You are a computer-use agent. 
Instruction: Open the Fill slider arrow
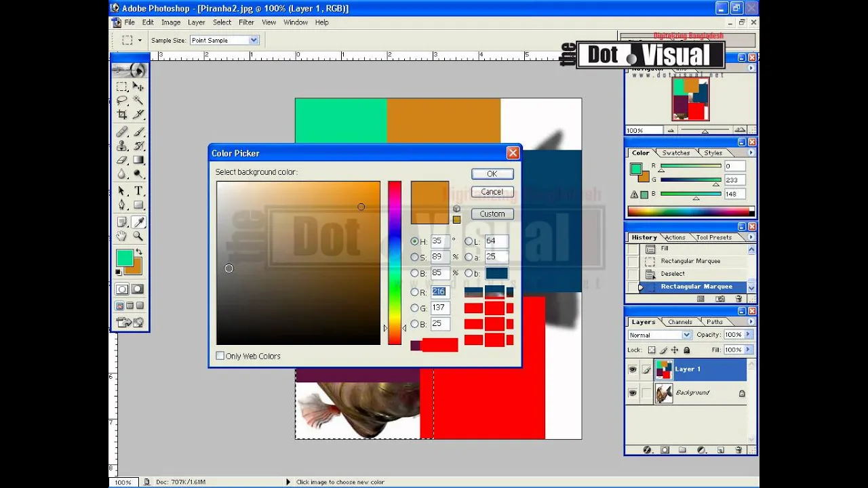[749, 350]
